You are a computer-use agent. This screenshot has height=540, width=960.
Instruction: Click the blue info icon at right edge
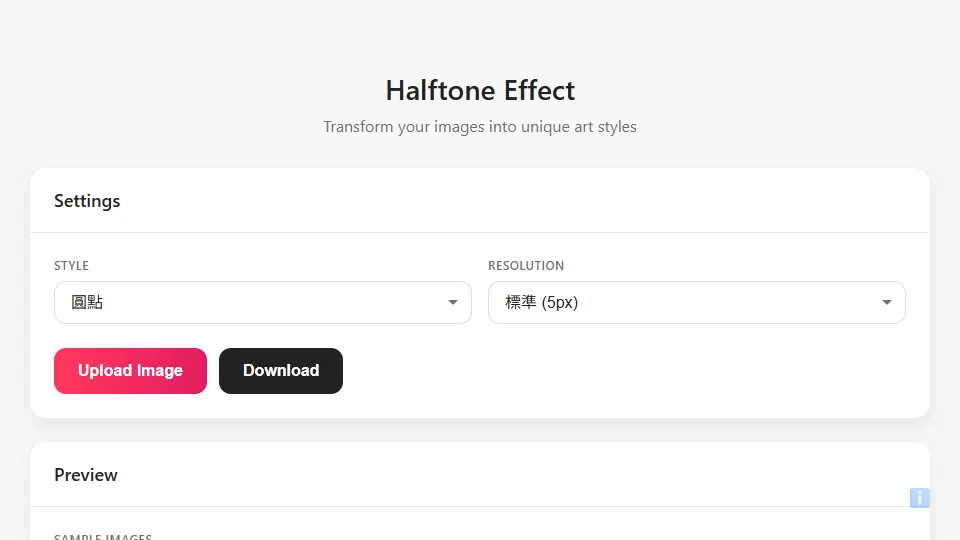point(919,498)
